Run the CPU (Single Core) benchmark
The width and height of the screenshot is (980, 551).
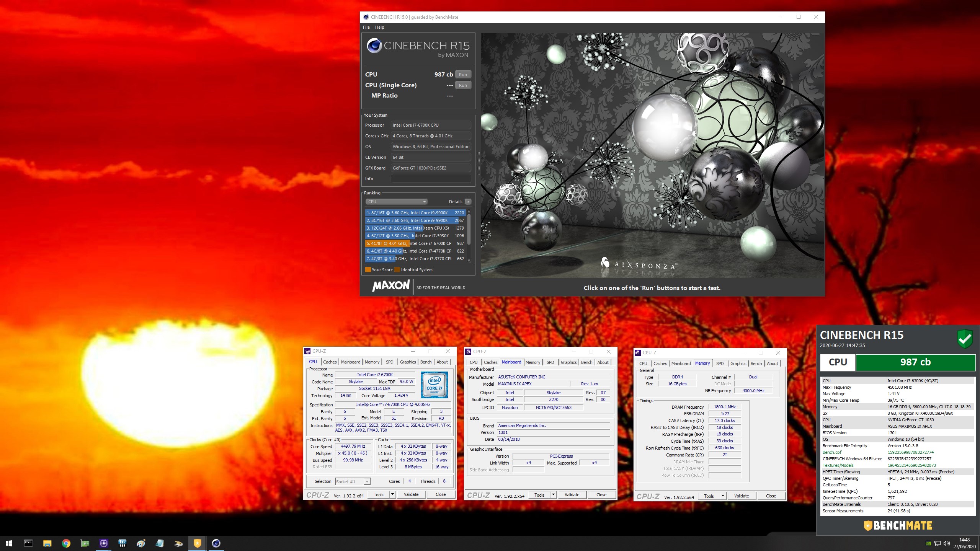click(x=463, y=85)
